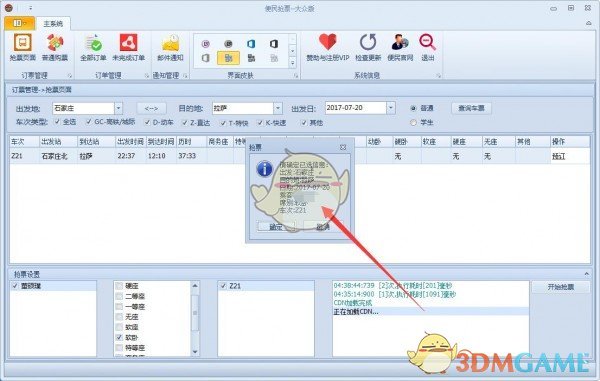Collapse the 抢票设置 panel chevron

click(x=586, y=274)
